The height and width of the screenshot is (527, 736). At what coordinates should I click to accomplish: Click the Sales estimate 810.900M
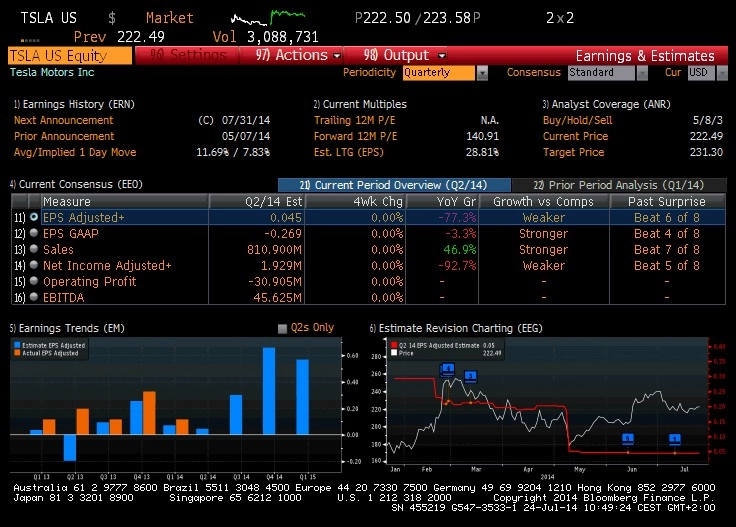point(274,250)
